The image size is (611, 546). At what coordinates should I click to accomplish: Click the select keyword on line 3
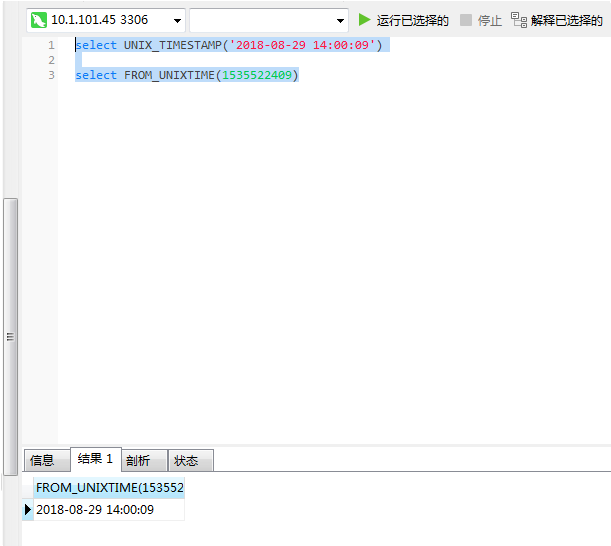96,75
